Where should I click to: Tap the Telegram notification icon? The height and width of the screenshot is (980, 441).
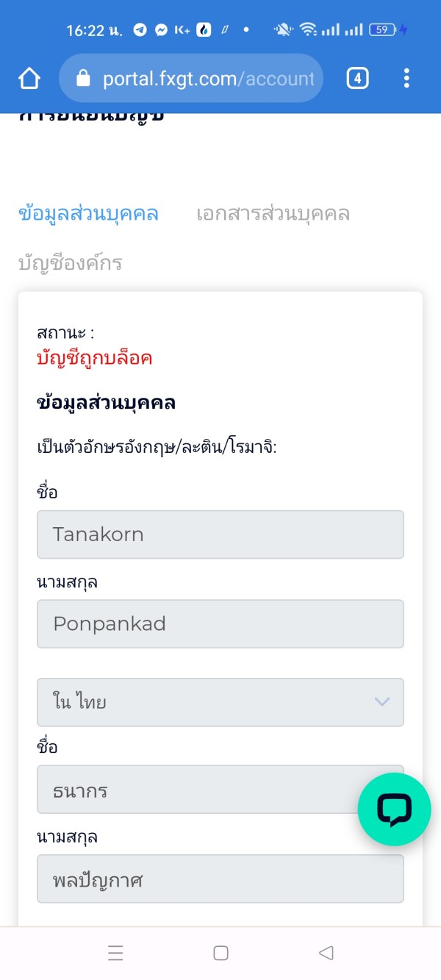pyautogui.click(x=140, y=30)
